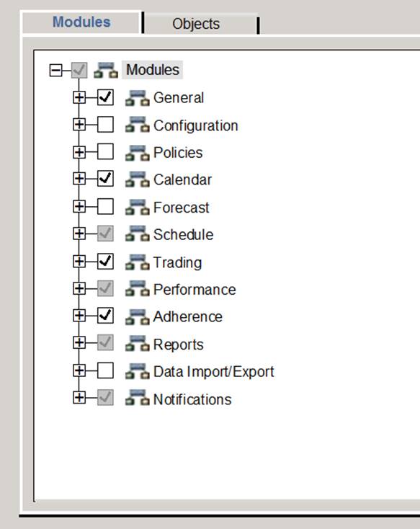Expand the Calendar tree node
Viewport: 420px width, 529px height.
[79, 179]
